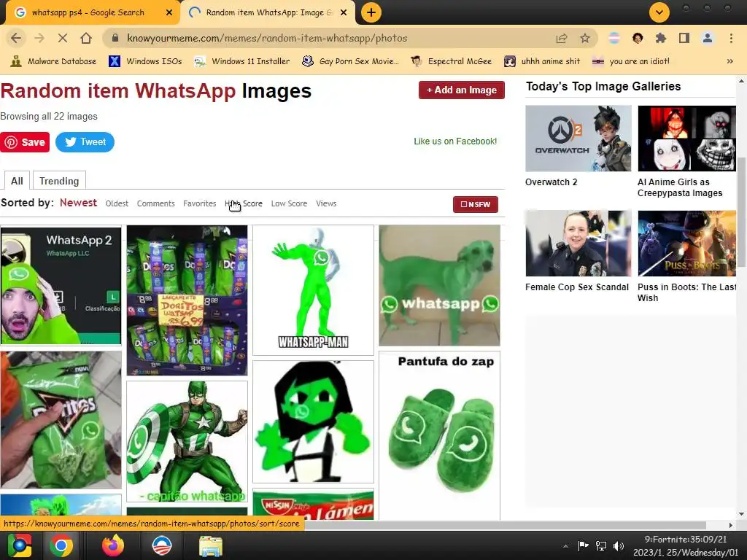This screenshot has height=560, width=747.
Task: Click Random item WhatsApp heading link
Action: [x=118, y=91]
